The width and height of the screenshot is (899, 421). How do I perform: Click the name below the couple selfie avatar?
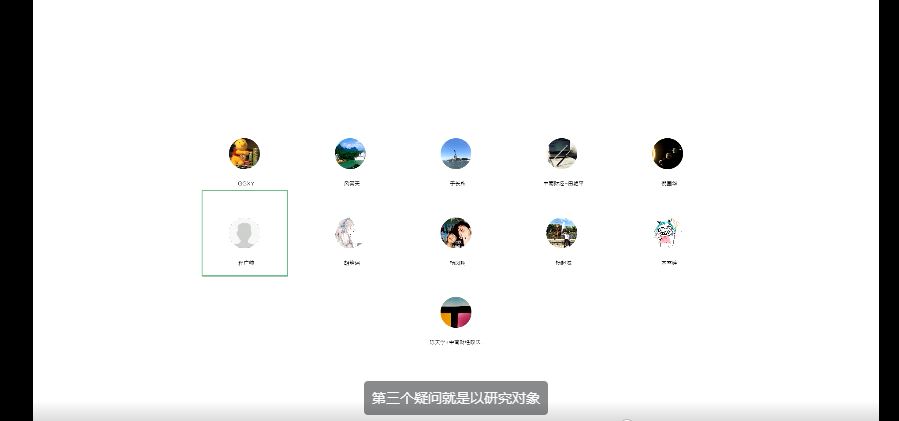[457, 262]
